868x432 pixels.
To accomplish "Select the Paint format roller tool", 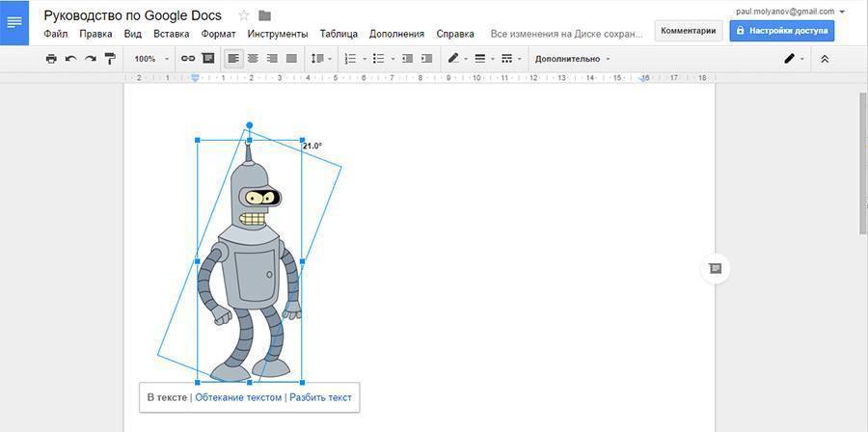I will (x=110, y=59).
